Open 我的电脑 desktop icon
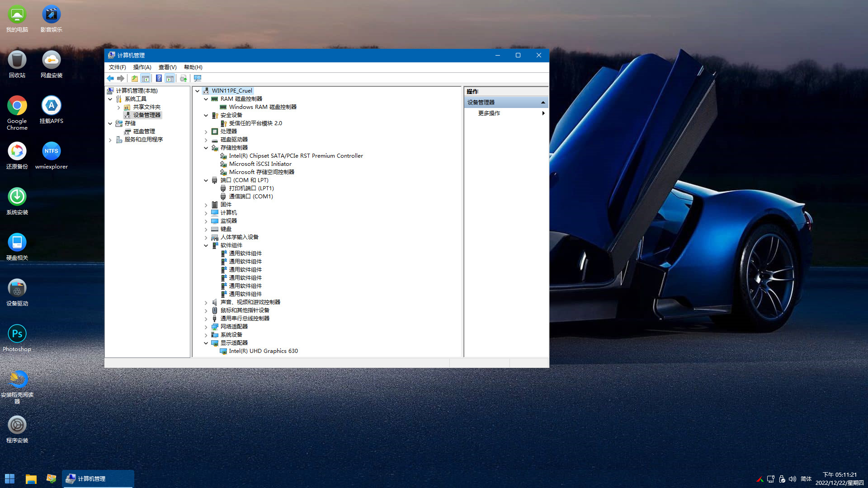This screenshot has height=488, width=868. [x=17, y=19]
